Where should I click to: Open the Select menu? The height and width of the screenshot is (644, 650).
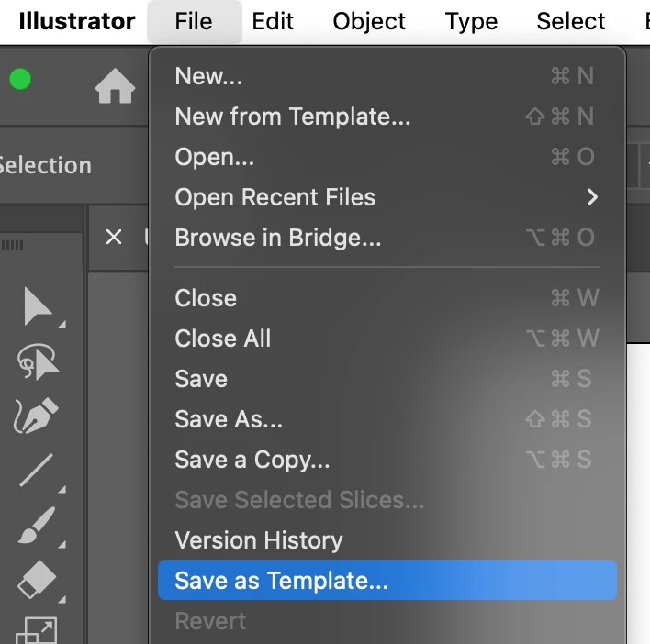coord(570,21)
